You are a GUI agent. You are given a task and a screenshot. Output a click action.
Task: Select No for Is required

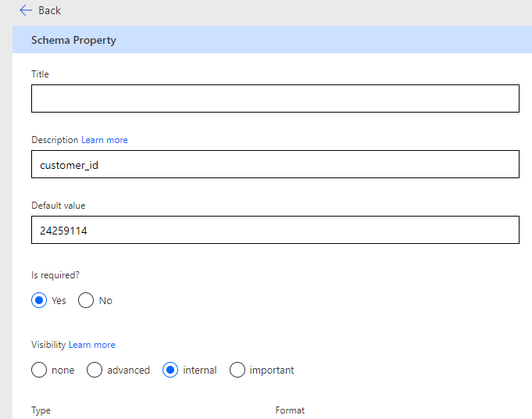tap(86, 300)
